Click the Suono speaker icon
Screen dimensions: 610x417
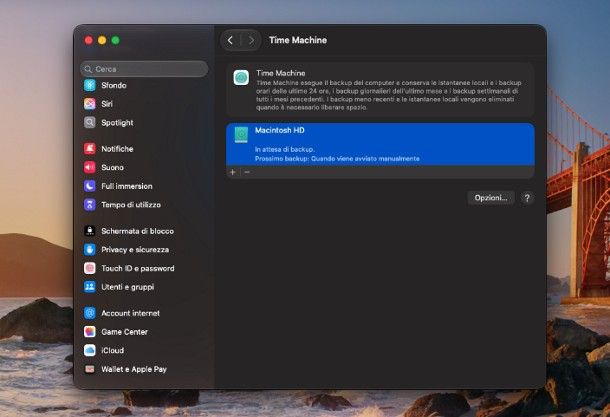coord(90,167)
